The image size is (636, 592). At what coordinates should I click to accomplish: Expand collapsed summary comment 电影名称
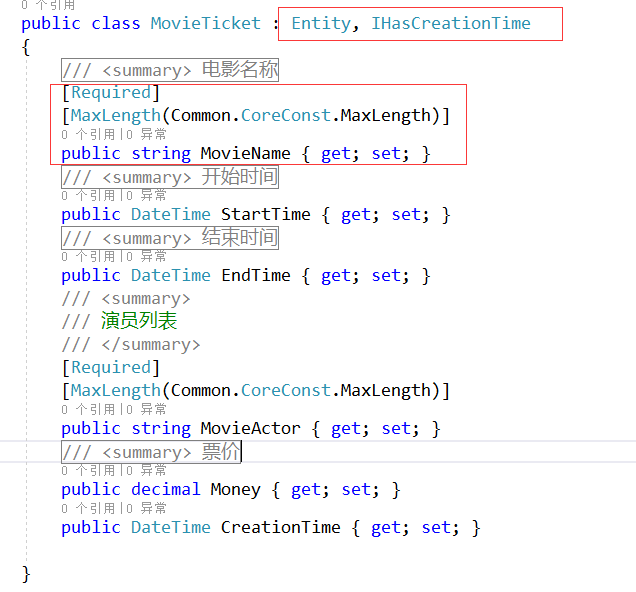tap(170, 70)
